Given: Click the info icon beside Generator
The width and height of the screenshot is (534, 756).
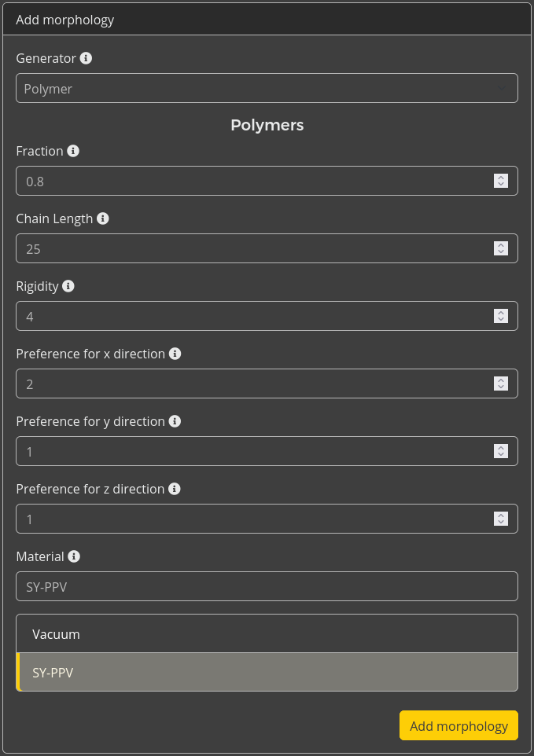Looking at the screenshot, I should pos(87,58).
